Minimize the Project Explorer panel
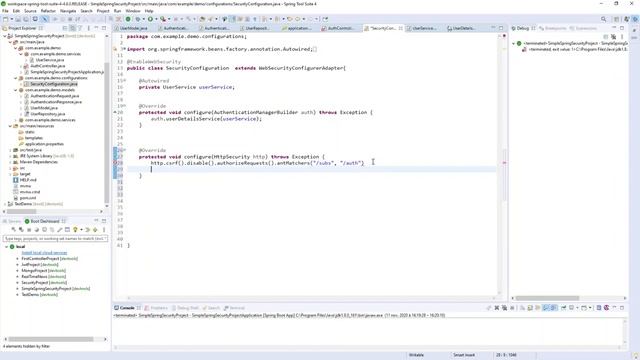The height and width of the screenshot is (360, 640). 96,28
